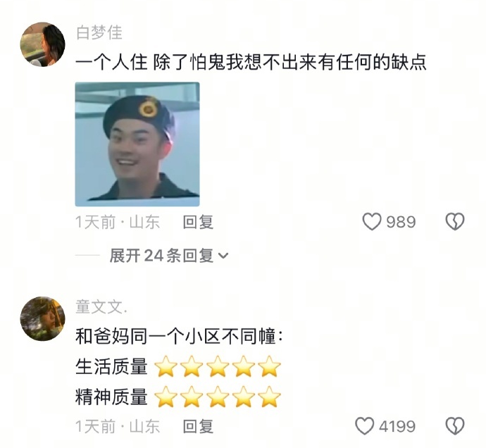Expand the 24 replies chevron
The image size is (486, 448).
pyautogui.click(x=223, y=256)
